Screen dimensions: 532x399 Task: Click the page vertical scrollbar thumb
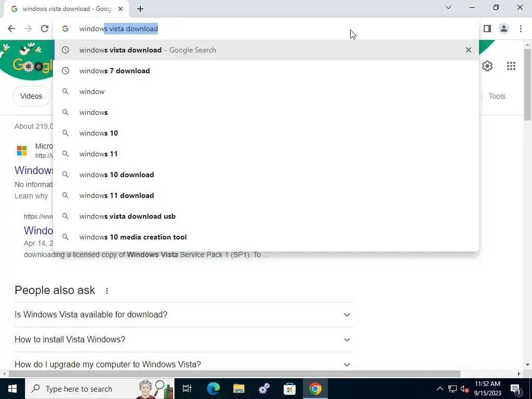pos(528,85)
